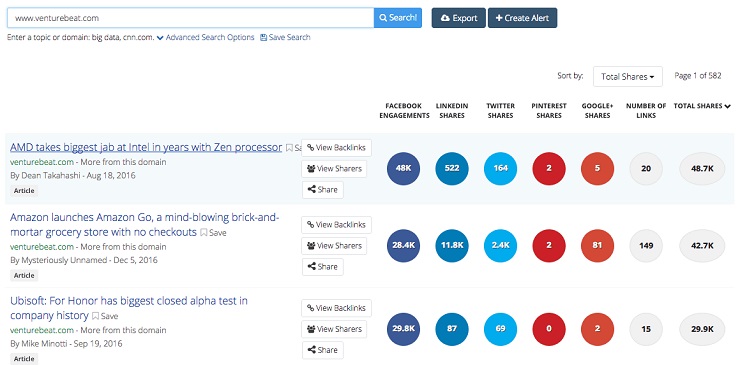740x365 pixels.
Task: Click the Number of Links column header
Action: [646, 110]
